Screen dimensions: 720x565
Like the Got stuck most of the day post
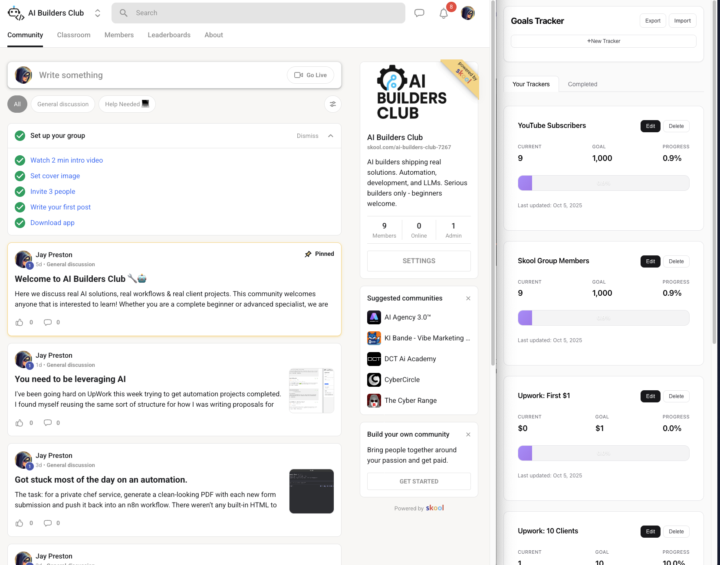[19, 523]
